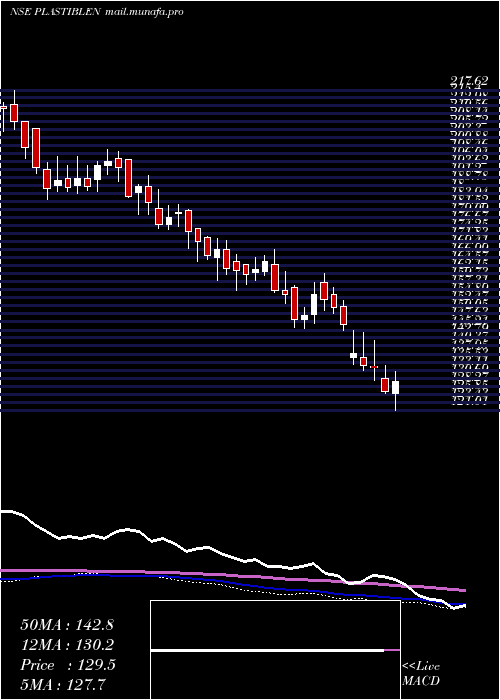Click the 5MA : 127.7 readout

63,685
